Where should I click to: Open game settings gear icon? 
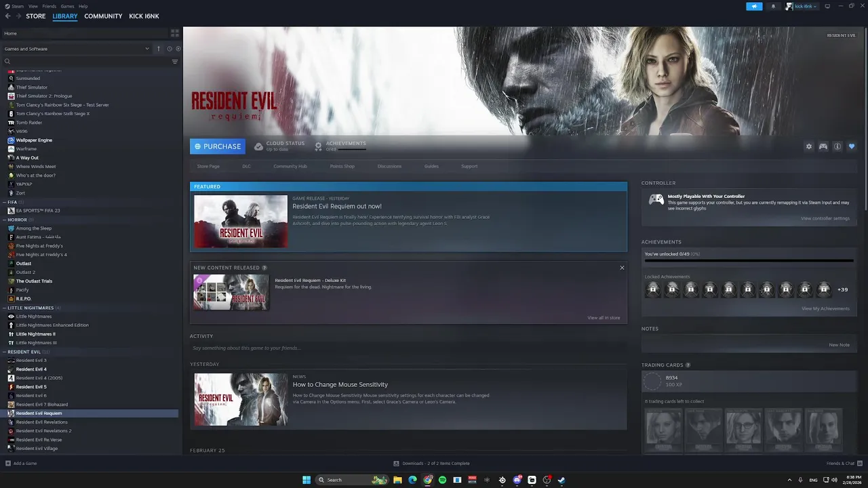pyautogui.click(x=808, y=146)
